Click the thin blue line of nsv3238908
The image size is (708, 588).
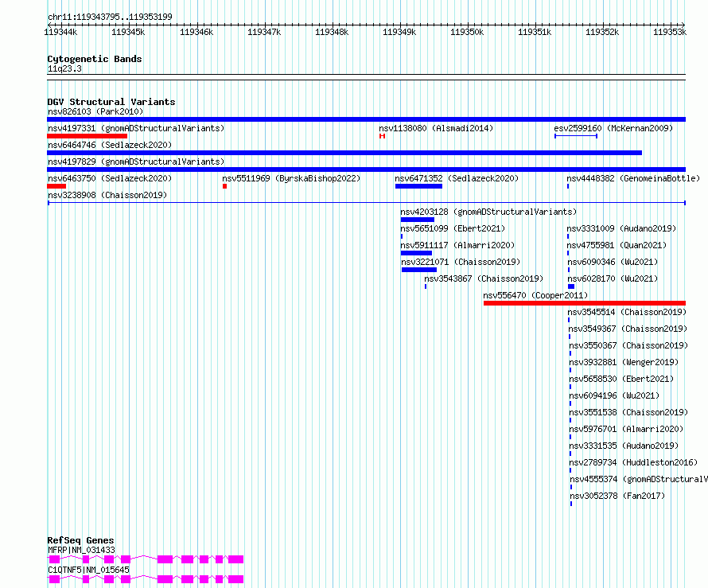click(366, 203)
